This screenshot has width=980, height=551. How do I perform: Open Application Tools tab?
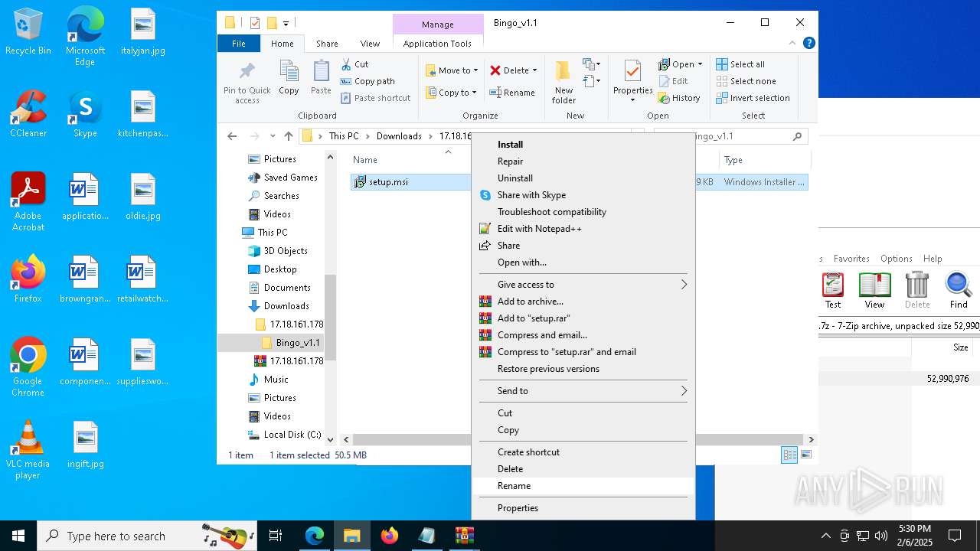(x=437, y=44)
